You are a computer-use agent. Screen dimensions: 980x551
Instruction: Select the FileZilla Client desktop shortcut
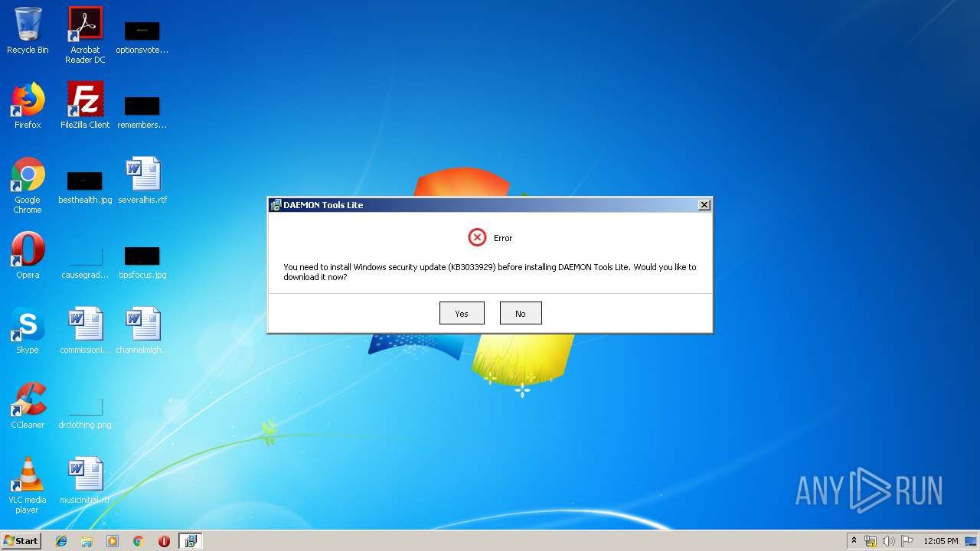[x=85, y=106]
